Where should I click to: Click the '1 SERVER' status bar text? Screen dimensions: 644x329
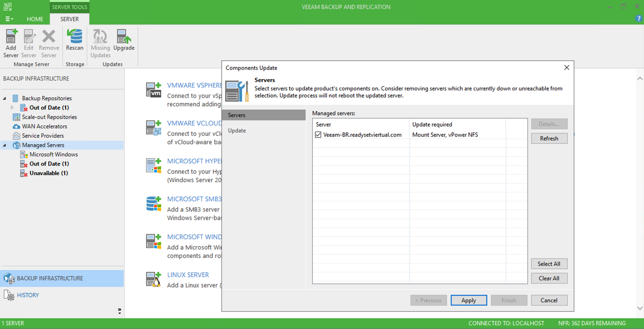[13, 323]
